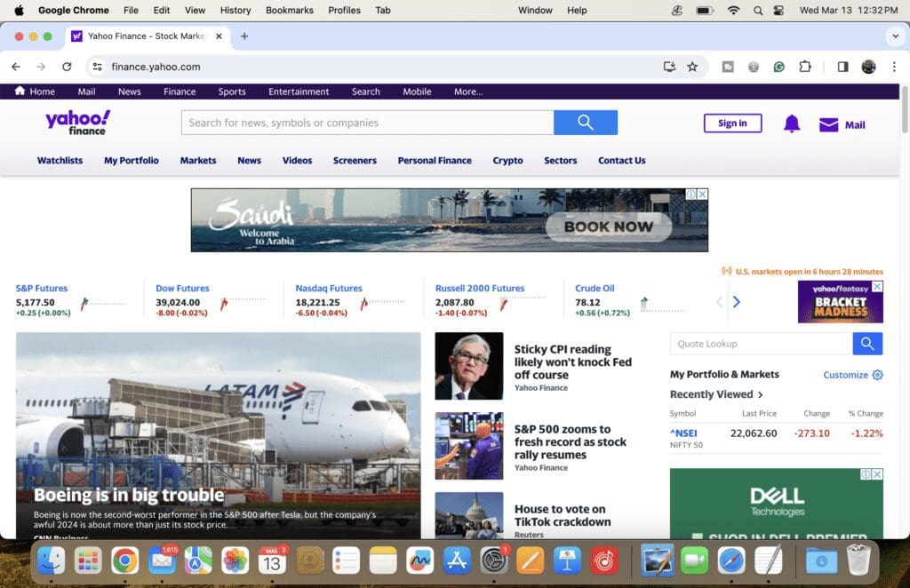Screen dimensions: 910x588
Task: View site information icon
Action: [x=98, y=67]
